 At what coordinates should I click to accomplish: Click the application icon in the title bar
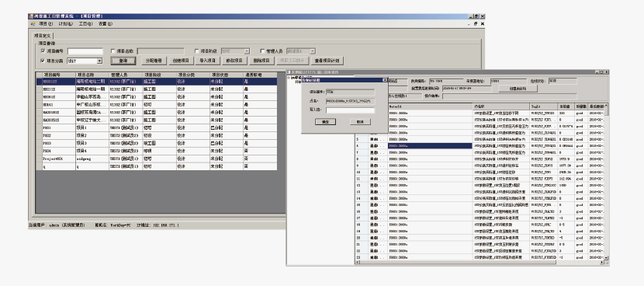30,16
